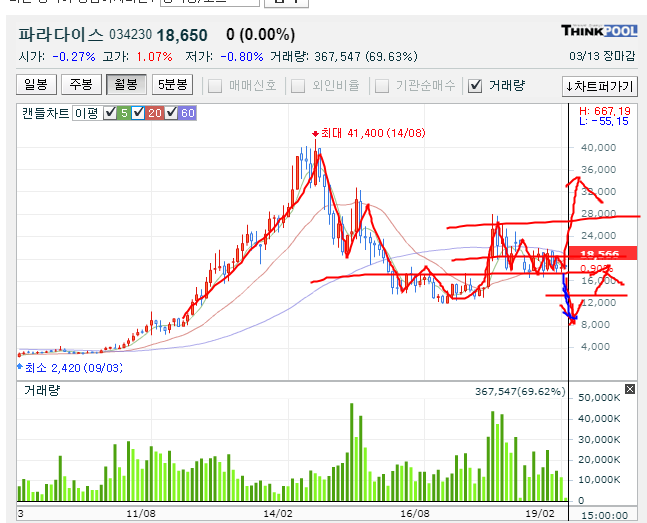Click the red 20 moving average color label
This screenshot has height=523, width=647.
(x=155, y=113)
